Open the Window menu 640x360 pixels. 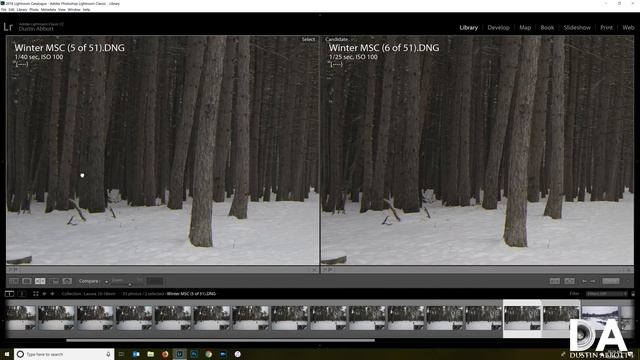[74, 9]
